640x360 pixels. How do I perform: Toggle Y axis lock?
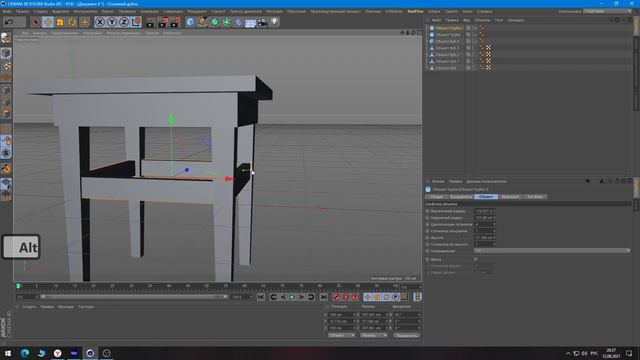[x=112, y=22]
